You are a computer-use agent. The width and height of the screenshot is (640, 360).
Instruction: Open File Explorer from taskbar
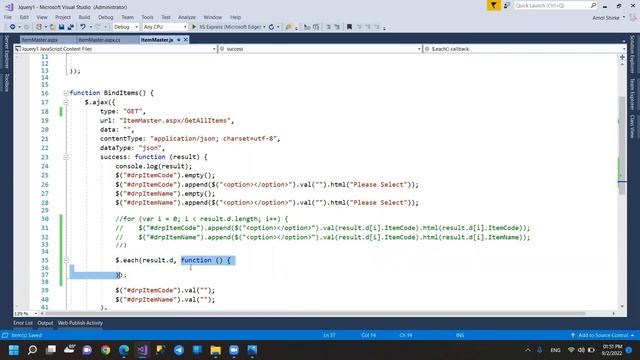216,350
